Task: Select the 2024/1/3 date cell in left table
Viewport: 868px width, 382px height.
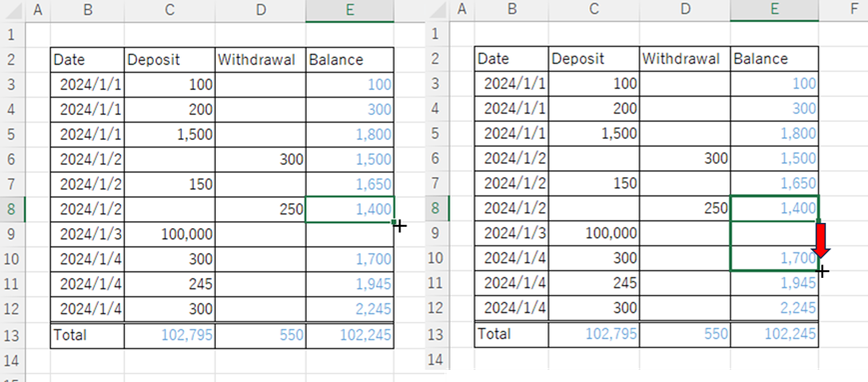Action: [88, 235]
